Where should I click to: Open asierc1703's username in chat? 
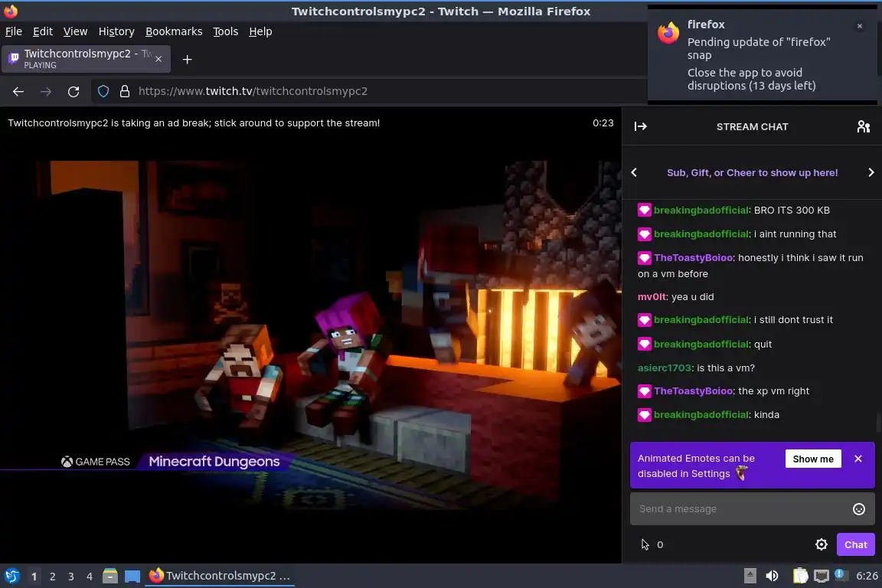pos(665,367)
